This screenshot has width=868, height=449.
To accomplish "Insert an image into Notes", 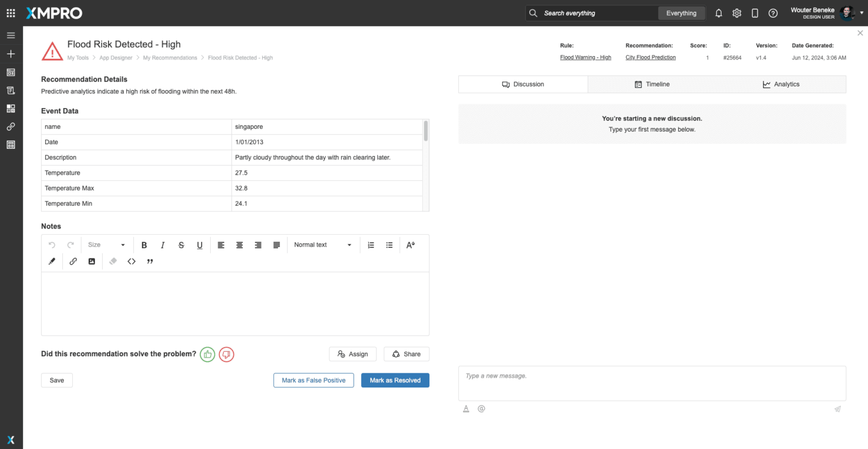I will 92,261.
